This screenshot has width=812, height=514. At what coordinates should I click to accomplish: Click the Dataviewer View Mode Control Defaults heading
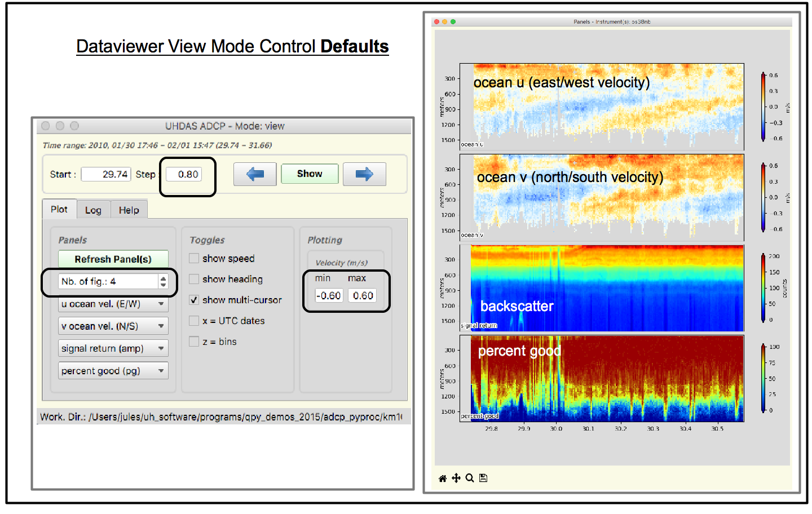point(232,46)
